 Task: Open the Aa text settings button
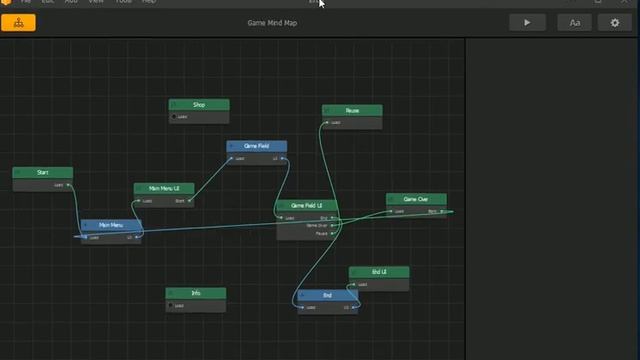click(575, 23)
